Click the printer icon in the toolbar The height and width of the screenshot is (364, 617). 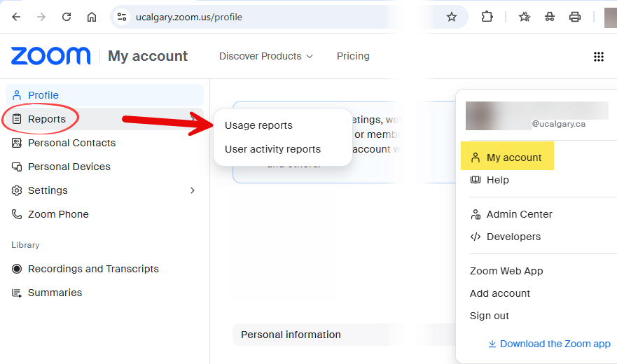[x=574, y=17]
